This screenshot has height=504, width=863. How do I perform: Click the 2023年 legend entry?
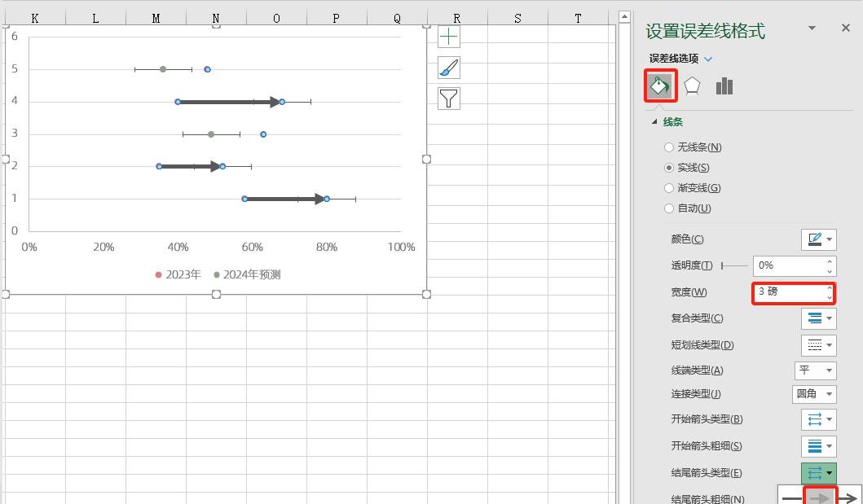point(178,274)
